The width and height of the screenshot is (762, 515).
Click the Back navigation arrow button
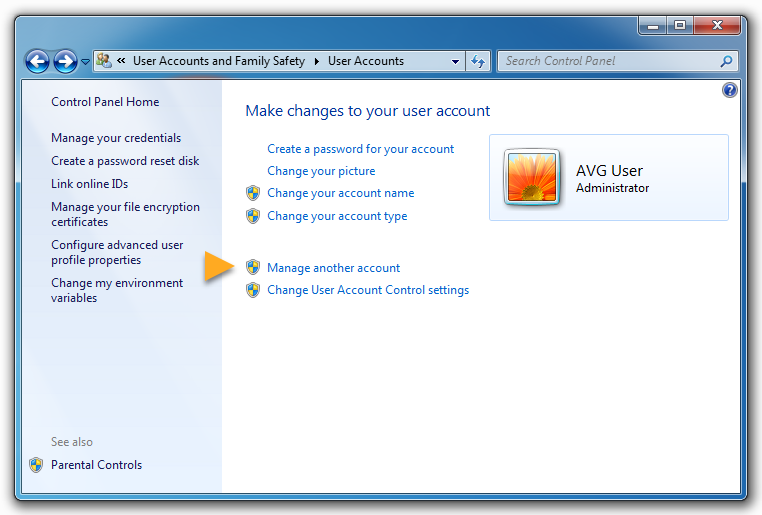pos(38,61)
